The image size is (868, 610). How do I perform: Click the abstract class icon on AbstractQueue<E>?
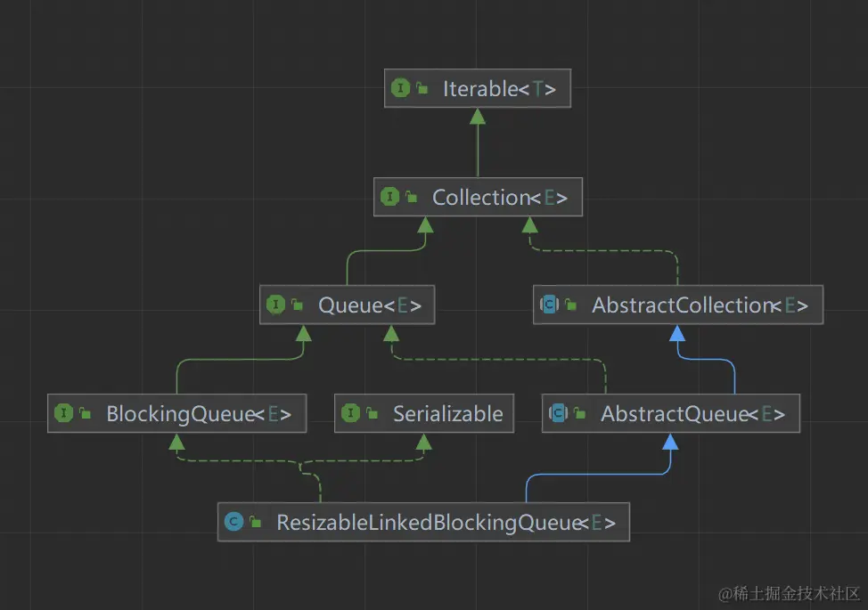click(x=558, y=412)
